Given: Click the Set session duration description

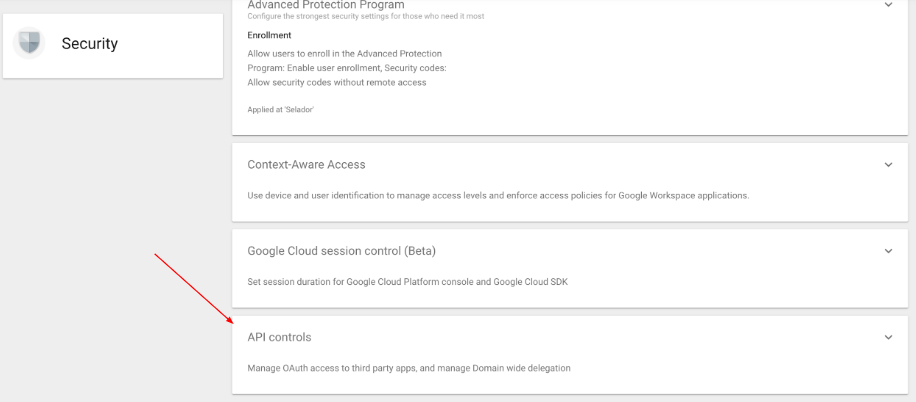Looking at the screenshot, I should coord(408,282).
